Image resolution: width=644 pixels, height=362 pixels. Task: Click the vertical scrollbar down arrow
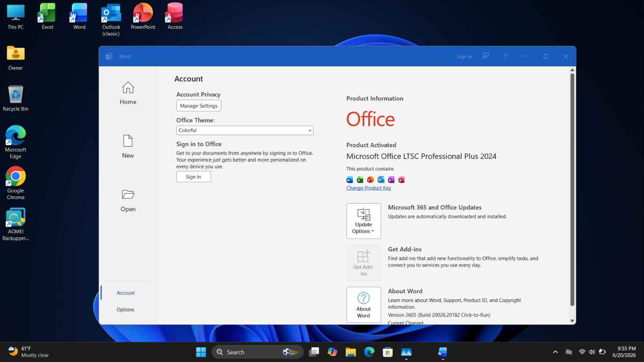572,321
